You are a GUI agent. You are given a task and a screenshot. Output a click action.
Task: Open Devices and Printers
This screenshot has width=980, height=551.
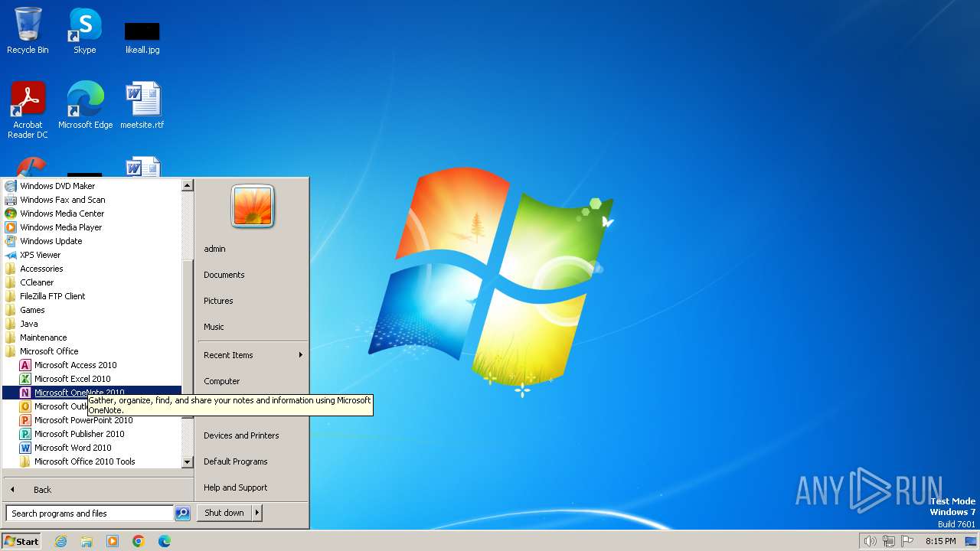coord(252,435)
